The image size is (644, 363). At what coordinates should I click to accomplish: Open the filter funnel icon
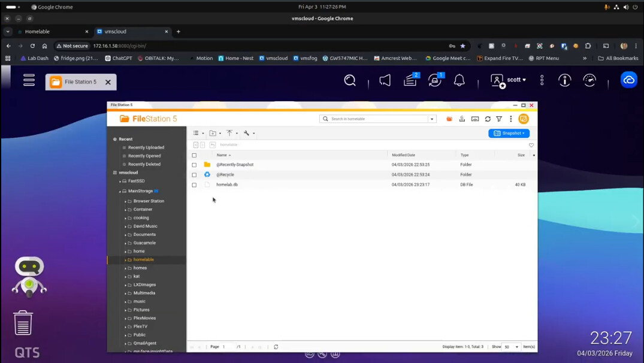(499, 119)
